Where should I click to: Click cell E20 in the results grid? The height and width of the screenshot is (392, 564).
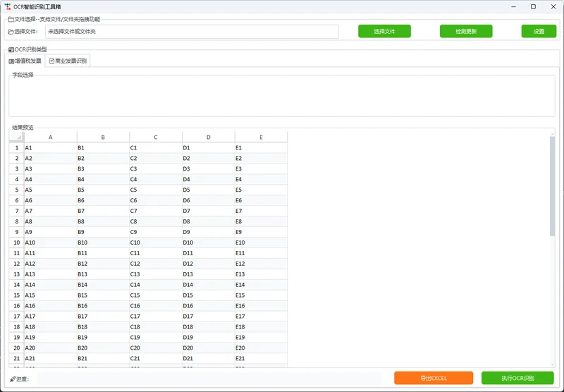(261, 348)
